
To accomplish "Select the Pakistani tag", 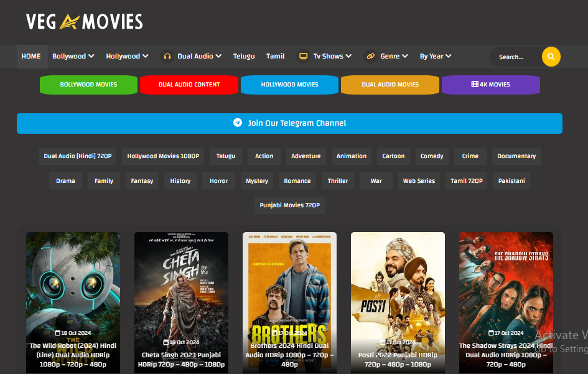I will (511, 181).
